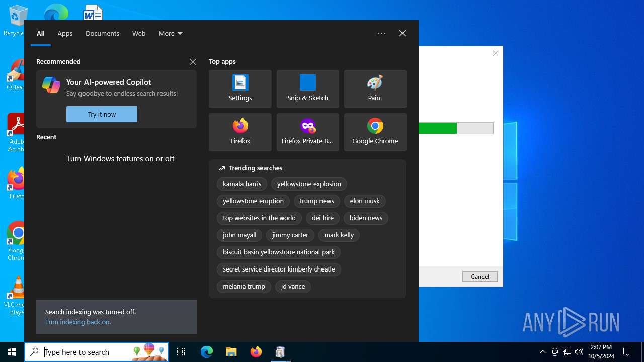
Task: Click the Try it now button
Action: click(x=102, y=114)
